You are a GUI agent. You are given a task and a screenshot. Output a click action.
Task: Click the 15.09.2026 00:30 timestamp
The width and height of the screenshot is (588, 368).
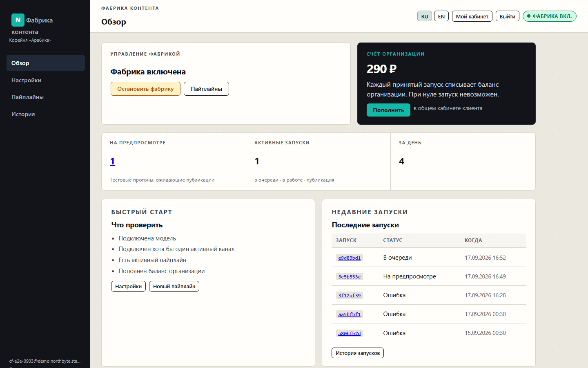pos(485,333)
